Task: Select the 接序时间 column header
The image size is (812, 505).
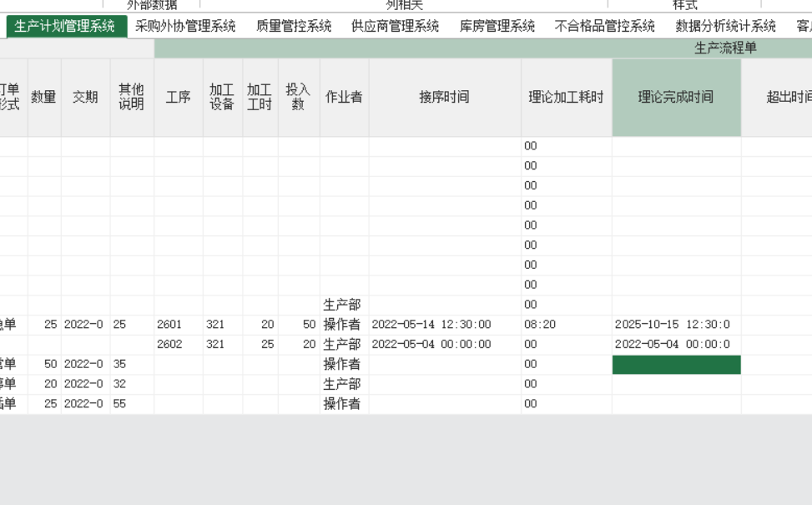Action: point(444,97)
